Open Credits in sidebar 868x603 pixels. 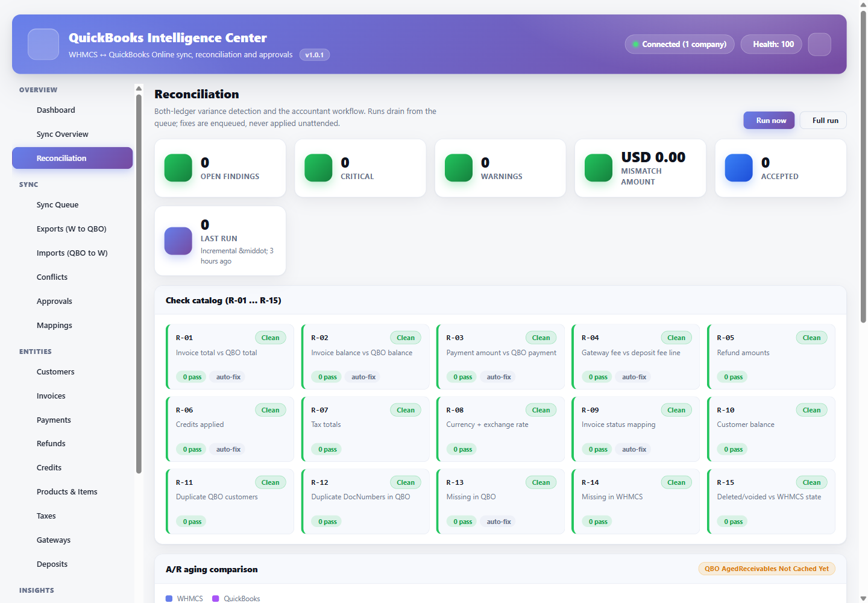pos(72,467)
